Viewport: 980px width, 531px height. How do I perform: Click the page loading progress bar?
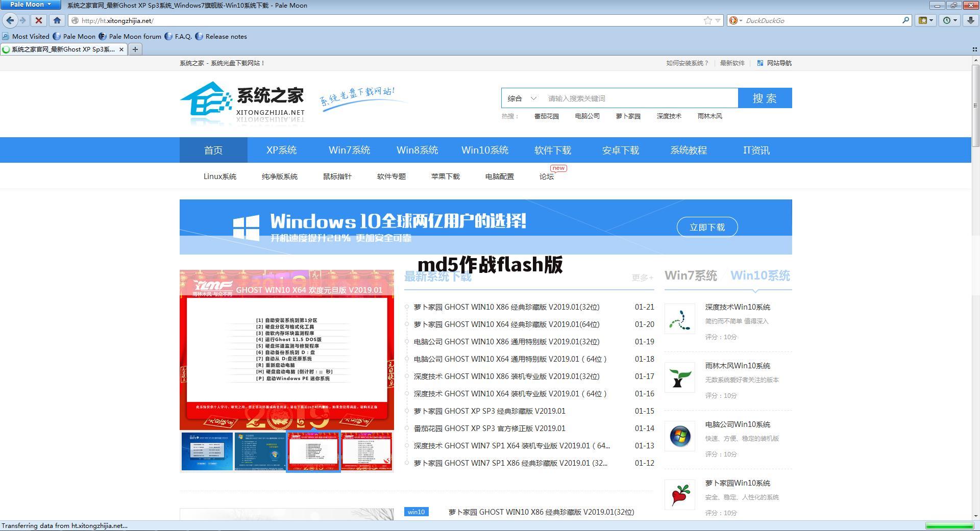[x=949, y=526]
